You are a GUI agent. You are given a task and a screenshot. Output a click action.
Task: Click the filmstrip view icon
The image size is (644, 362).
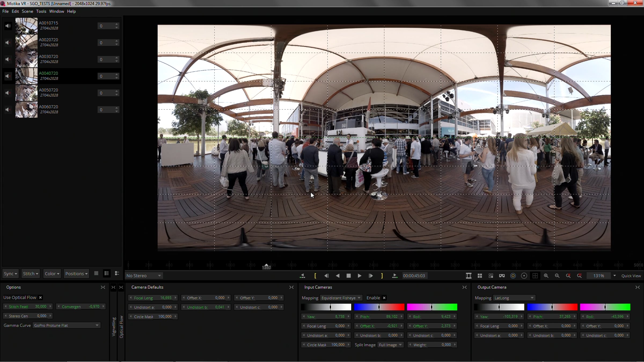(469, 276)
